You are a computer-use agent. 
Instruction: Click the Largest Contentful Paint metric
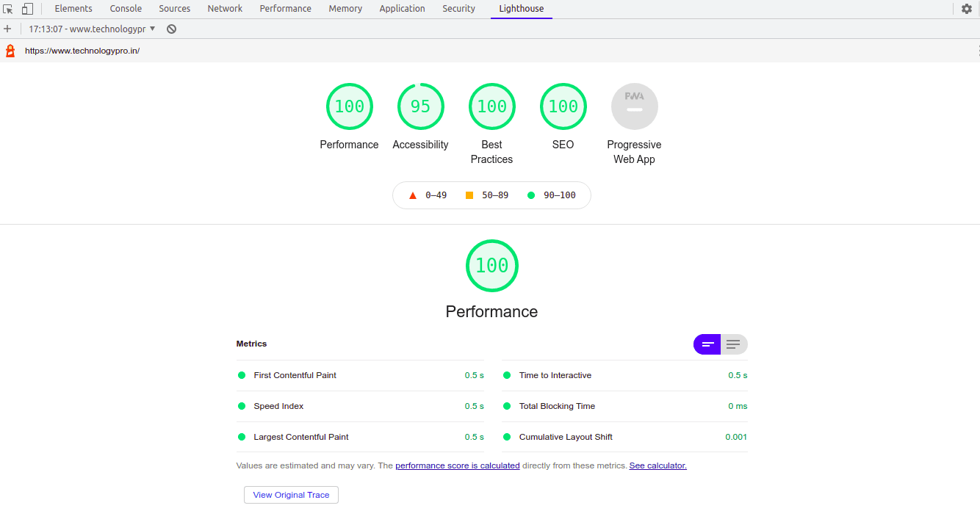[x=360, y=437]
